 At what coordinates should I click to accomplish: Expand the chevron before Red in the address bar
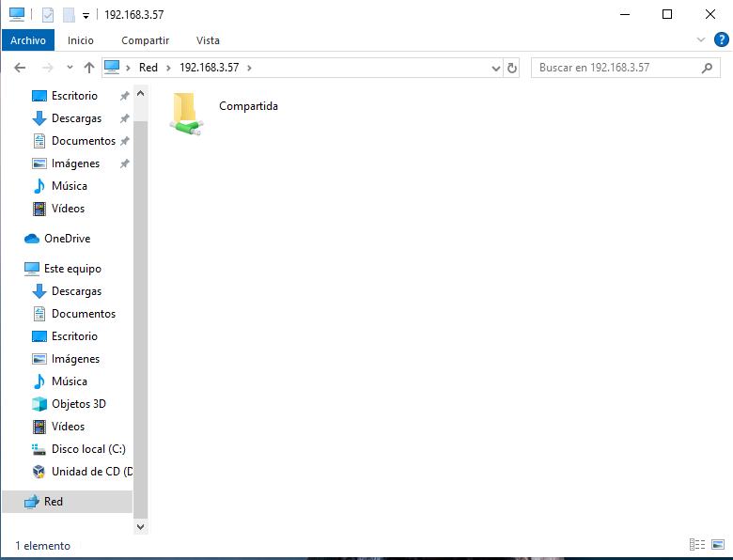pos(128,68)
